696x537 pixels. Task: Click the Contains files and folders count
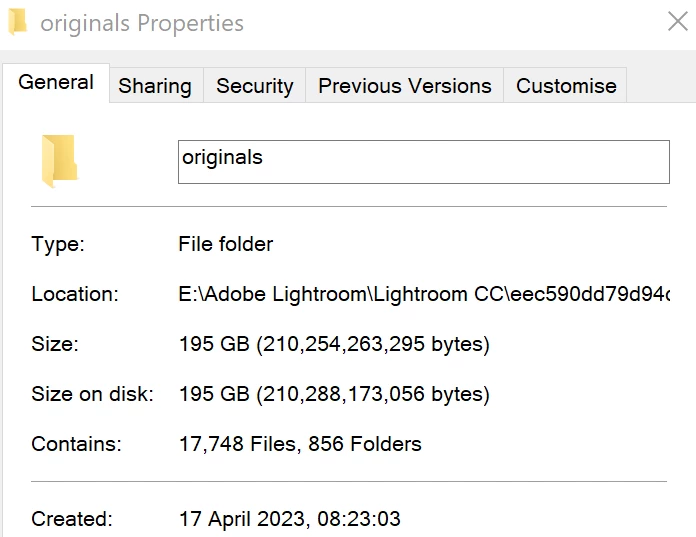tap(300, 444)
